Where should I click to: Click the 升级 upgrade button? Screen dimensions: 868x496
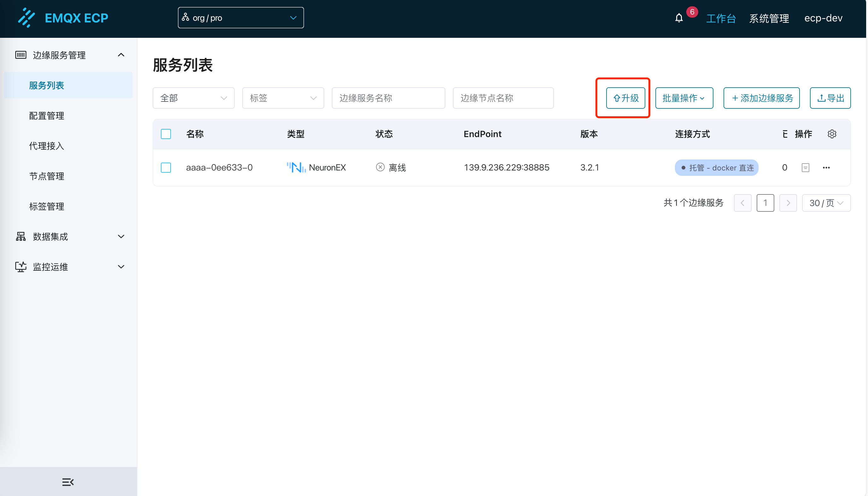tap(625, 98)
